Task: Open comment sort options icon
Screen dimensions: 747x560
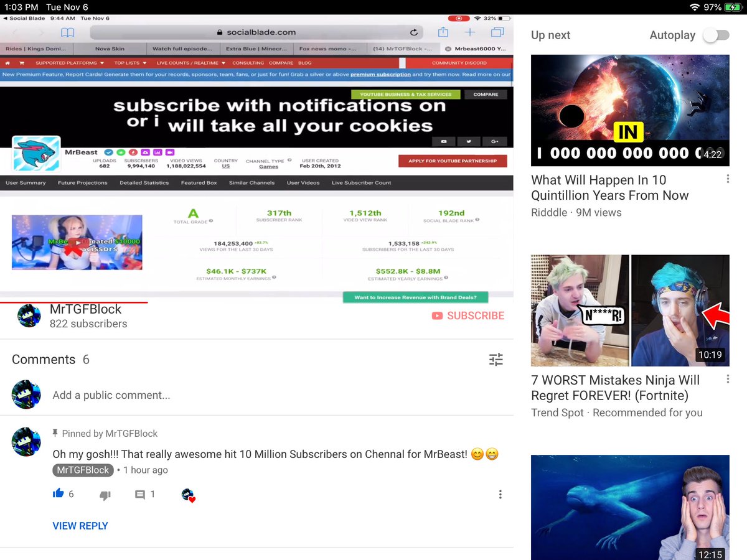Action: pyautogui.click(x=496, y=360)
